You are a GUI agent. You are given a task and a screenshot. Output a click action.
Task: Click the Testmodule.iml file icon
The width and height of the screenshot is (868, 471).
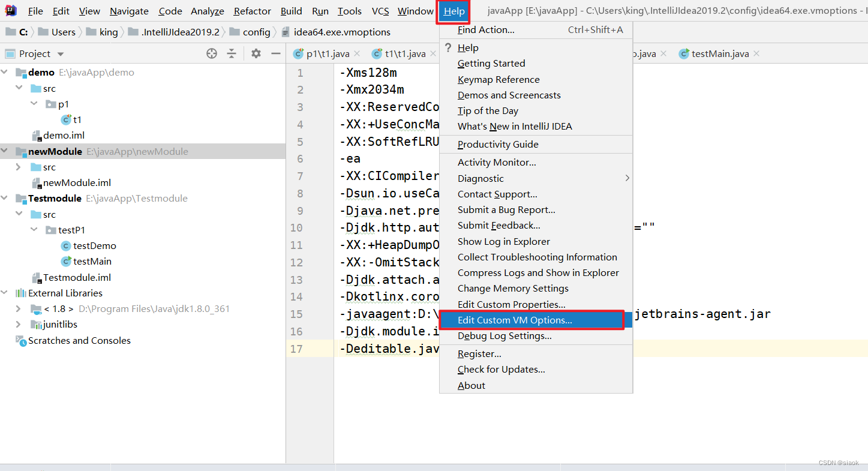click(37, 277)
